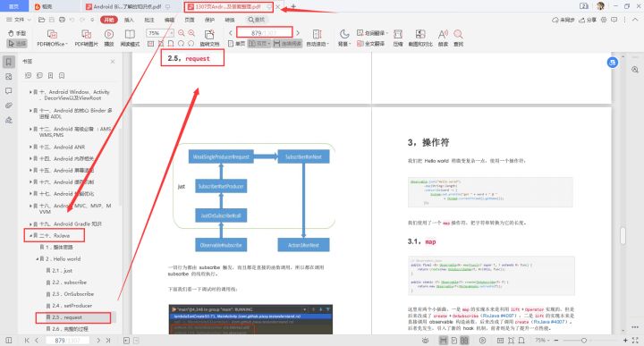Click Rotate Document tool
644x346 pixels.
[x=209, y=38]
